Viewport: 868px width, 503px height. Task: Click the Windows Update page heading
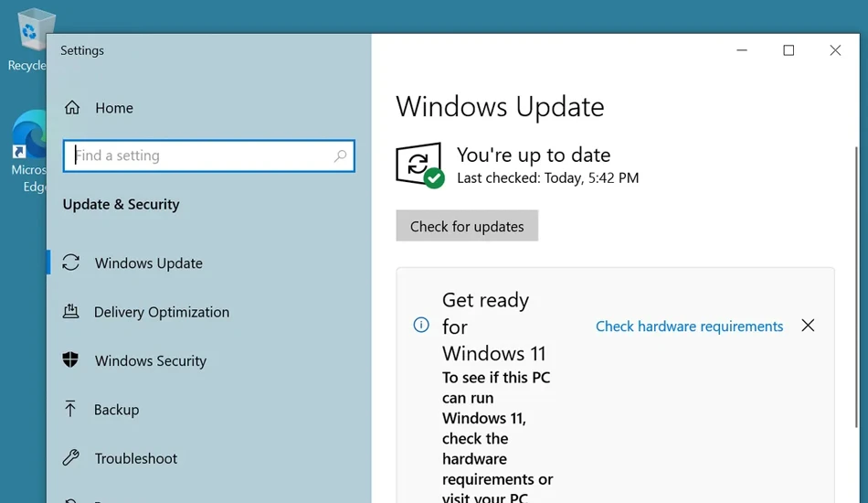[500, 106]
